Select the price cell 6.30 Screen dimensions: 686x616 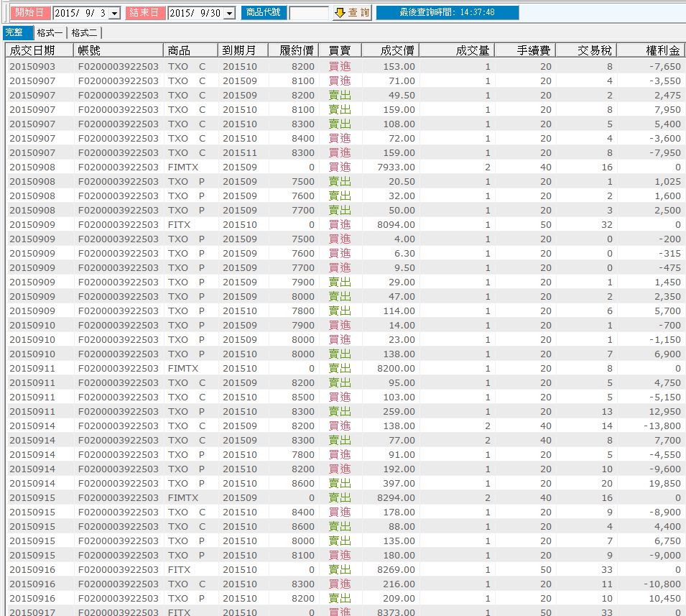coord(404,254)
